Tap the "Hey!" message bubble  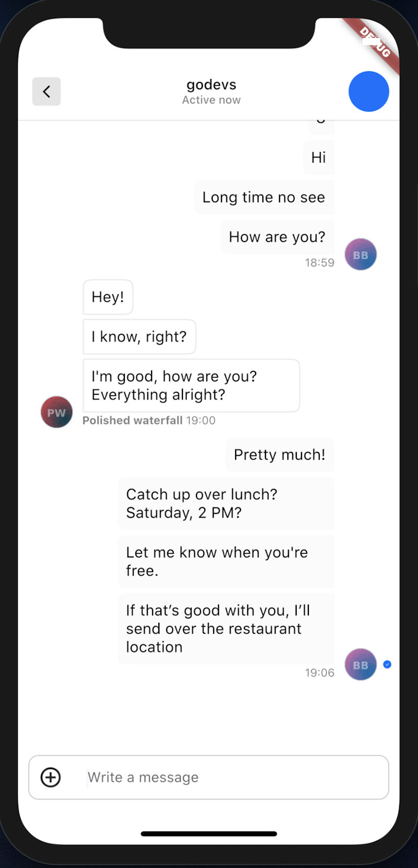point(108,297)
